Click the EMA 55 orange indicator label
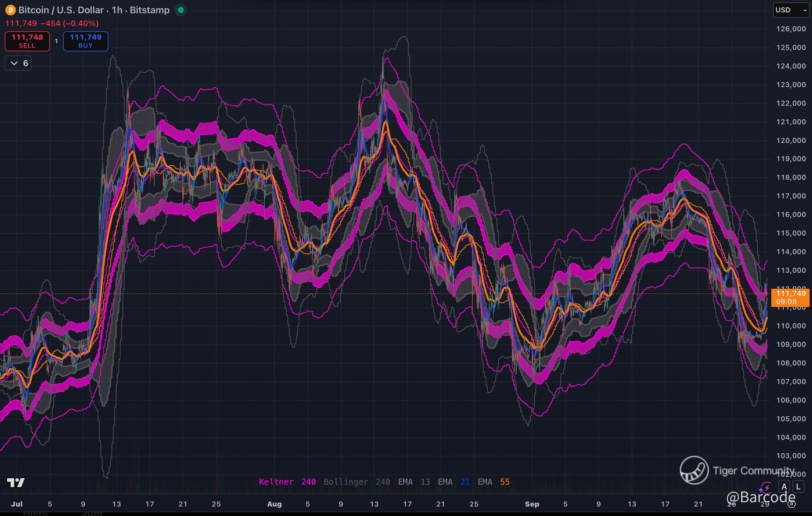This screenshot has width=812, height=516. pyautogui.click(x=493, y=482)
